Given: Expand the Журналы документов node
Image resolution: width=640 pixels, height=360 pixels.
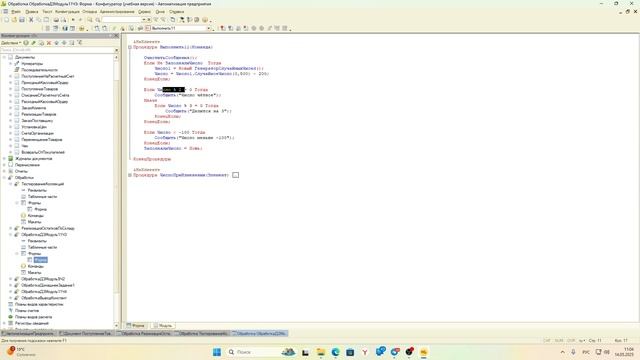Looking at the screenshot, I should [4, 158].
